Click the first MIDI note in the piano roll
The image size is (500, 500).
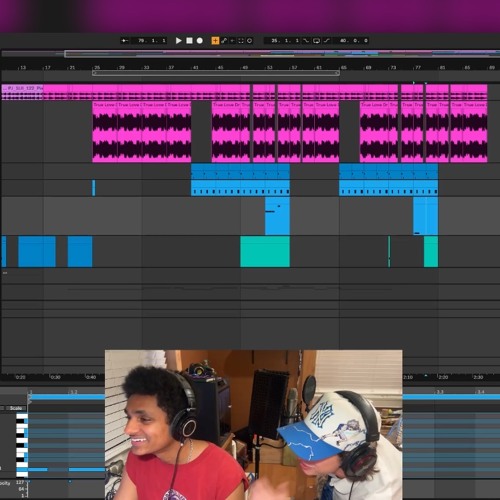pyautogui.click(x=38, y=470)
